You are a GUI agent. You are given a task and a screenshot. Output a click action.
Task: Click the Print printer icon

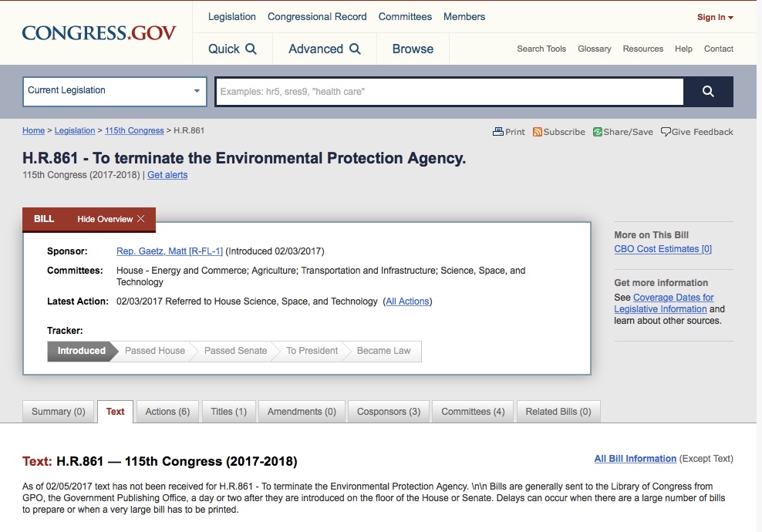coord(497,132)
